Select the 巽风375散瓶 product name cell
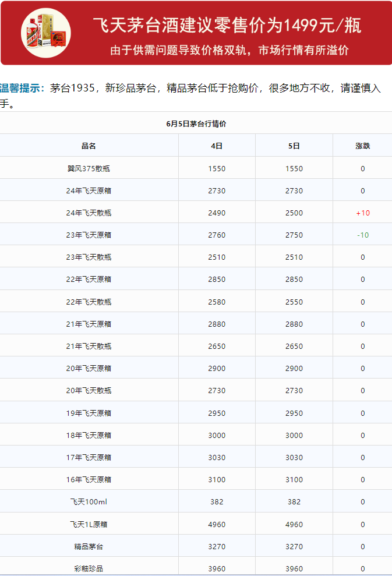The image size is (392, 576). pyautogui.click(x=89, y=169)
